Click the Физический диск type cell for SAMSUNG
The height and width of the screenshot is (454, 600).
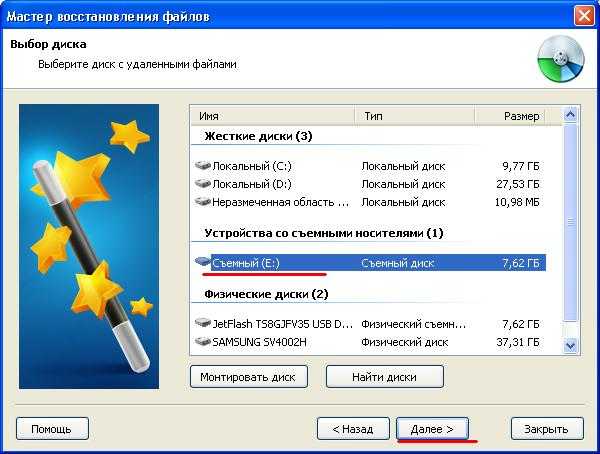[404, 342]
